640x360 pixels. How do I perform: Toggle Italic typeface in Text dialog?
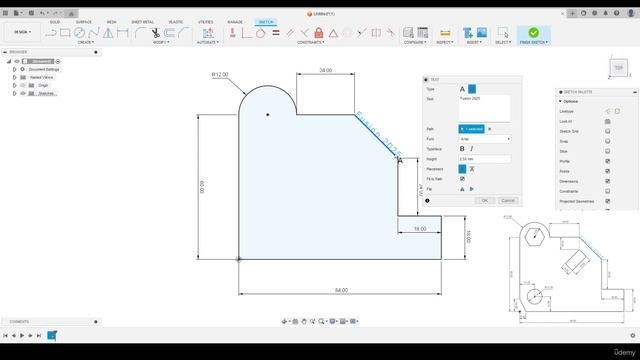[472, 149]
